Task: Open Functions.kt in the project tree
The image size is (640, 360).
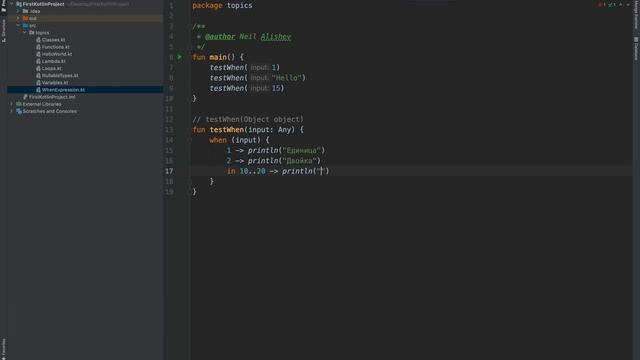Action: tap(56, 47)
